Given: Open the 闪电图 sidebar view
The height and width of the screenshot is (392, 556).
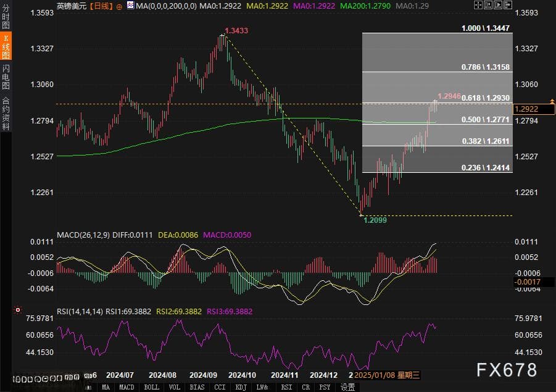Looking at the screenshot, I should (6, 77).
